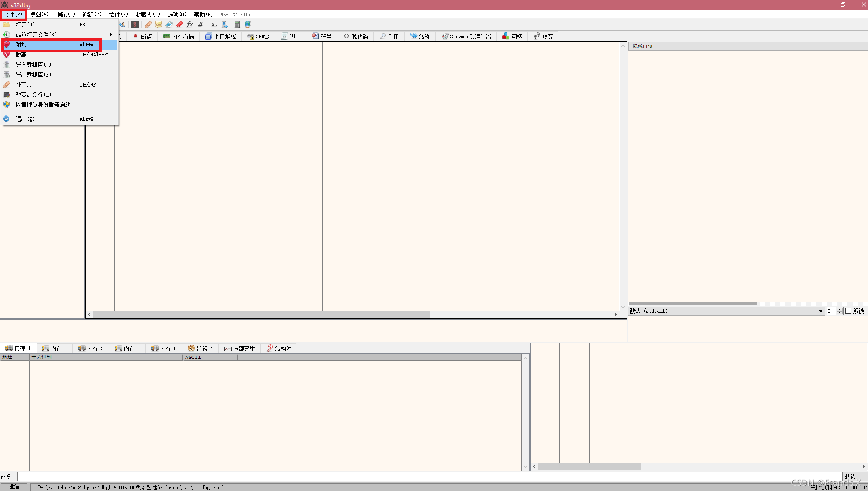This screenshot has height=491, width=868.
Task: Click the settings page icon with arrow
Action: [x=225, y=25]
